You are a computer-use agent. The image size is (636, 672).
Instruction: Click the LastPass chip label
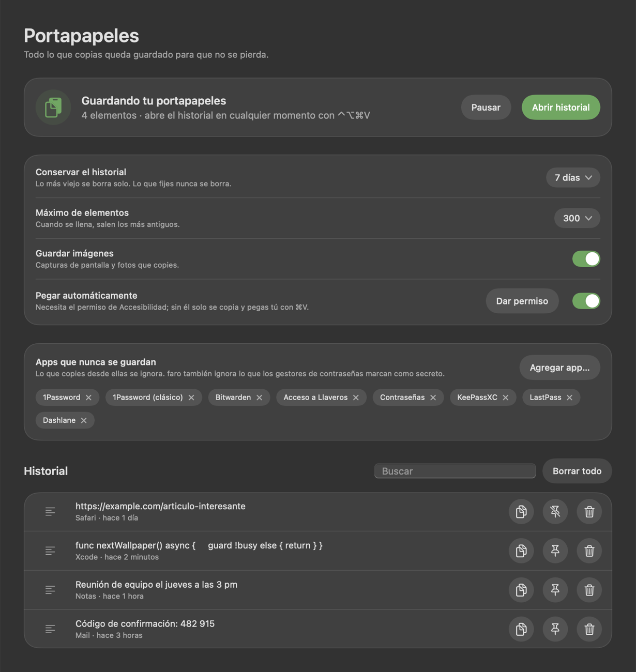(546, 398)
